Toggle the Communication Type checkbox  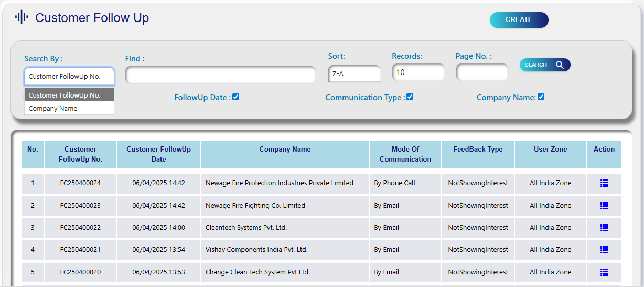[x=410, y=97]
